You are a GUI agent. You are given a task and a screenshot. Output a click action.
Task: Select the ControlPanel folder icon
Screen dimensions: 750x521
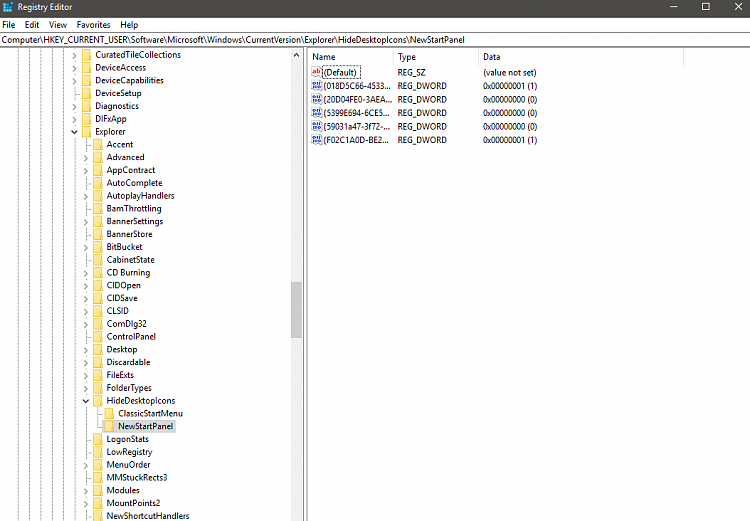(x=98, y=336)
